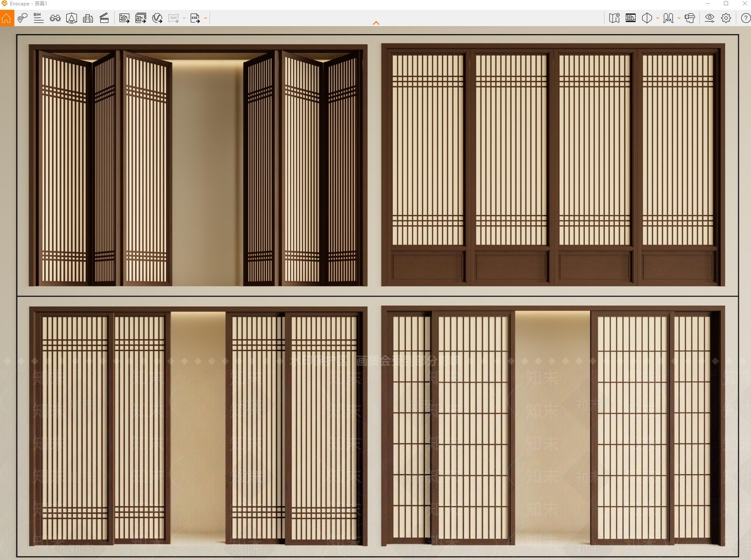Viewport: 751px width, 560px height.
Task: Expand the 360 panorama export dropdown
Action: 184,18
